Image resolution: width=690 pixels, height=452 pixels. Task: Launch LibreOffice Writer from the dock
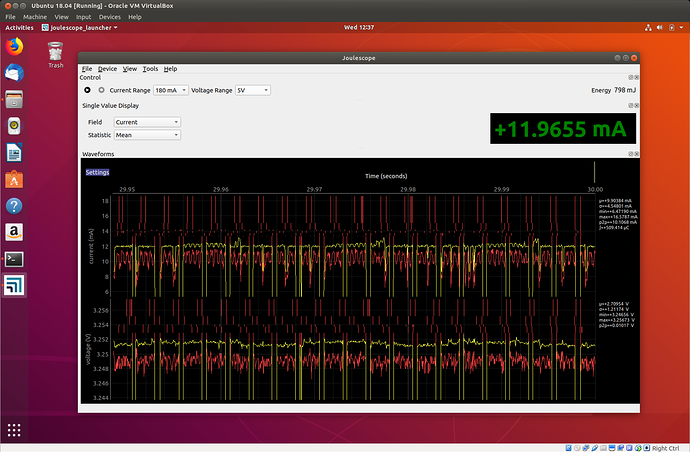point(14,153)
